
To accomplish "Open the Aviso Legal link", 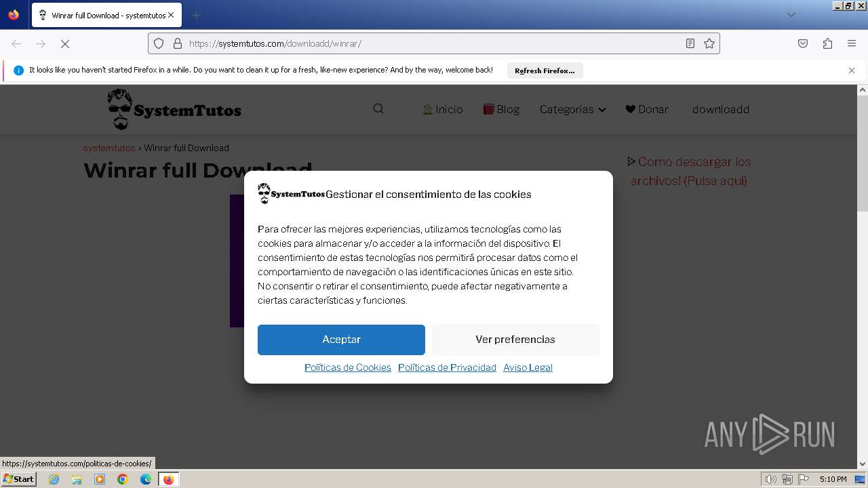I will point(528,367).
